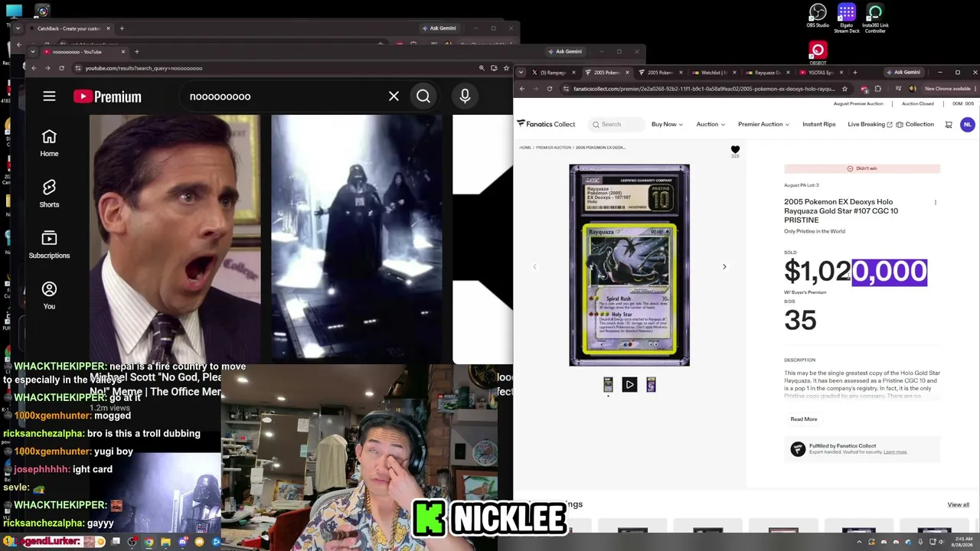Viewport: 980px width, 551px height.
Task: Click the Fanatics Collect logo
Action: tap(546, 124)
